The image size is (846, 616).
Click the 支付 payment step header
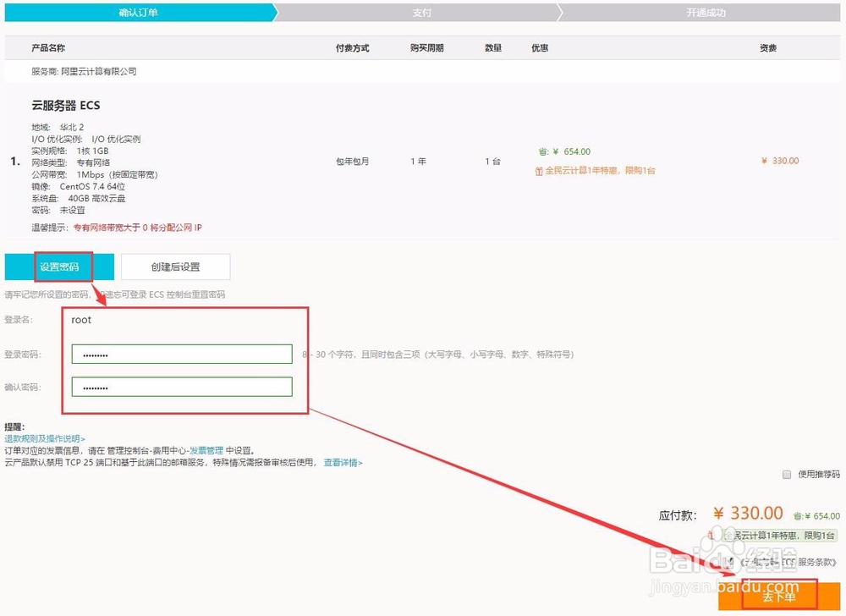pyautogui.click(x=422, y=13)
